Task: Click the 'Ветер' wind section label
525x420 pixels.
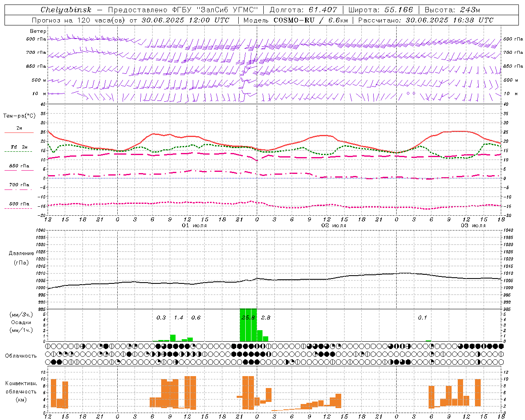Action: pyautogui.click(x=38, y=31)
